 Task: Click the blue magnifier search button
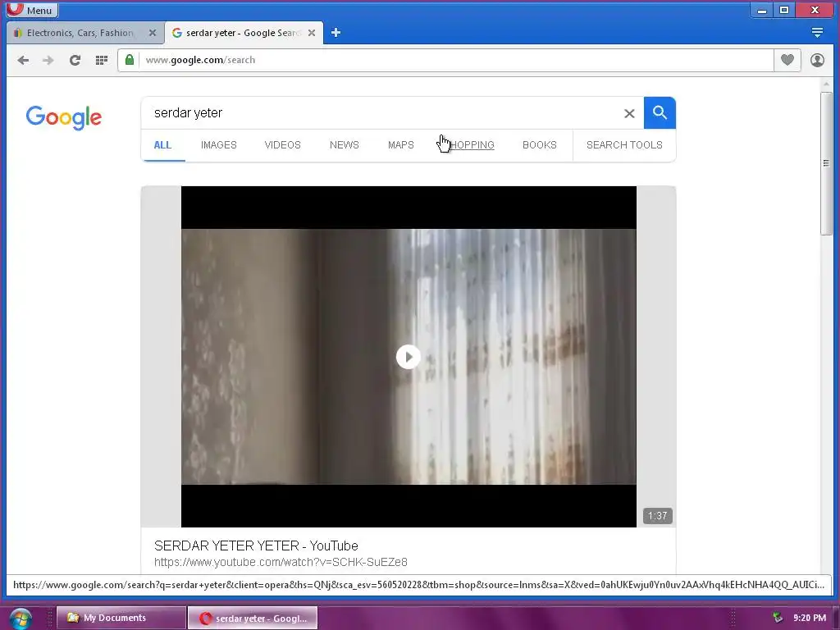660,113
